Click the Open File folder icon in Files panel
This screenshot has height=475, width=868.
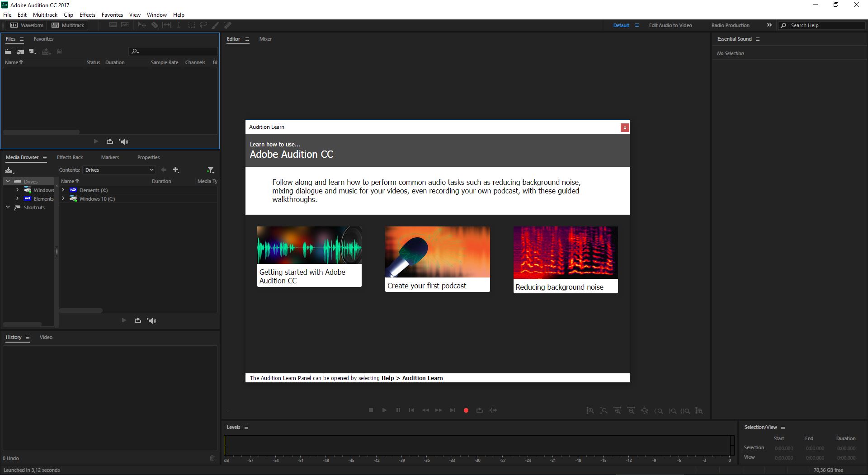click(x=8, y=52)
